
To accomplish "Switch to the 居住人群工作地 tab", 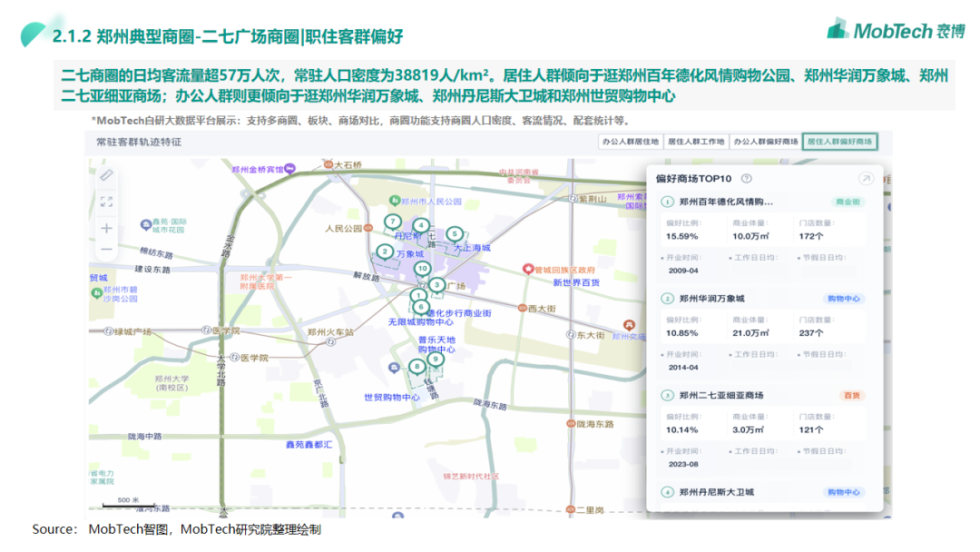I will (x=696, y=142).
